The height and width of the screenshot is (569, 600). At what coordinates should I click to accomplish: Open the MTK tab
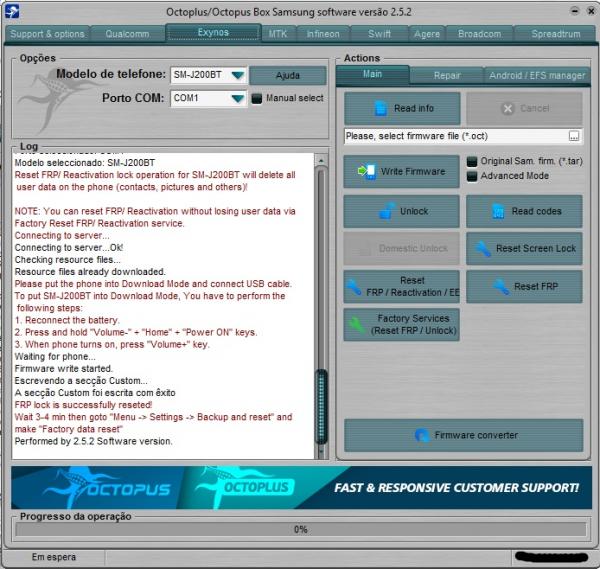278,34
